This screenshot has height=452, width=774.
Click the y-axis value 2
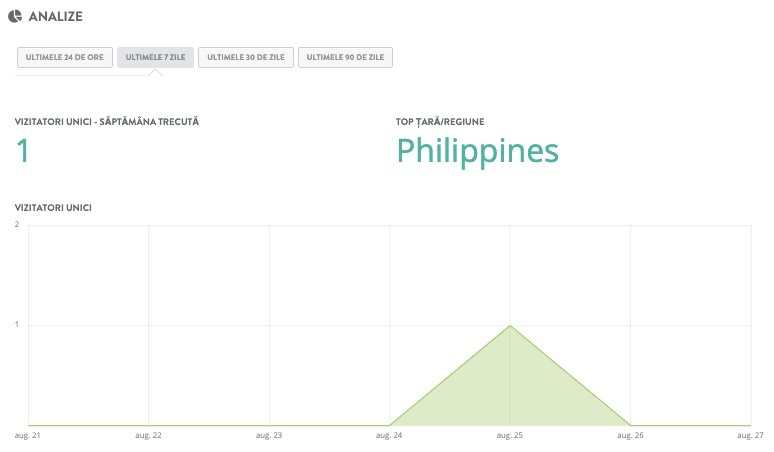click(17, 224)
